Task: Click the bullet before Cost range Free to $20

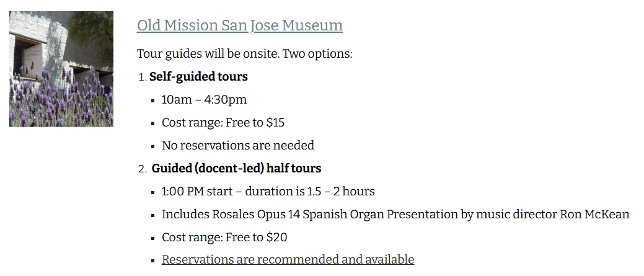Action: point(152,238)
